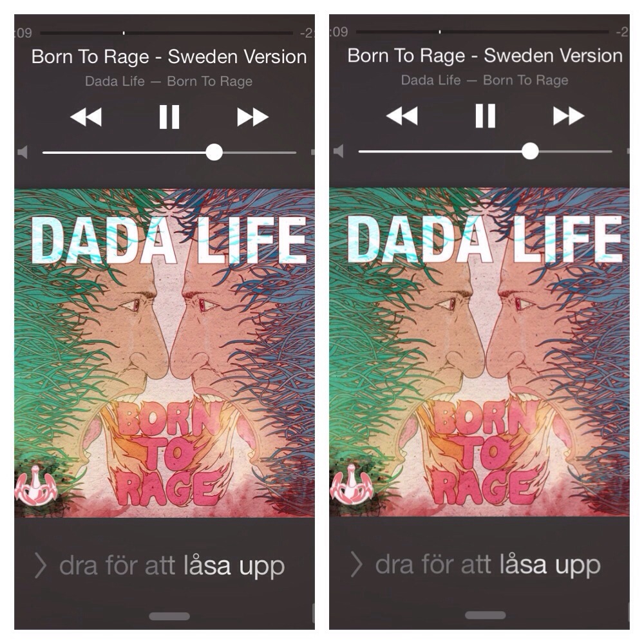The image size is (644, 644).
Task: Tap fast-forward icon in left screenshot
Action: pyautogui.click(x=252, y=117)
